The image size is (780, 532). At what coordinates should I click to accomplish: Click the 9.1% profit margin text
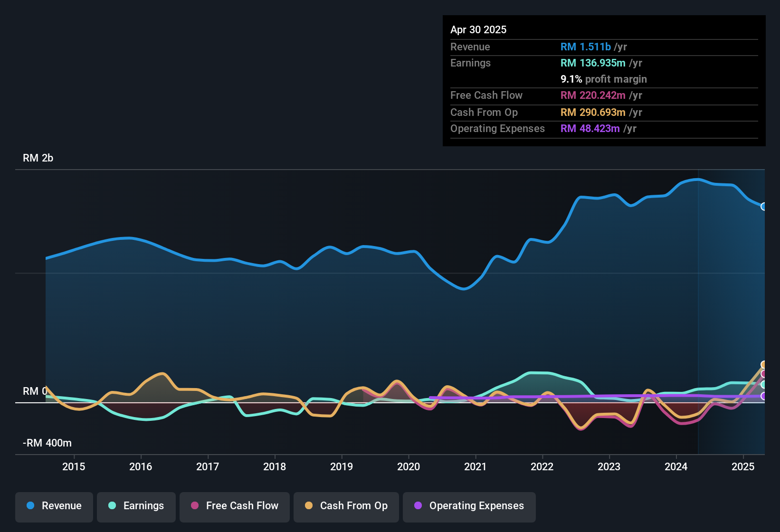571,79
